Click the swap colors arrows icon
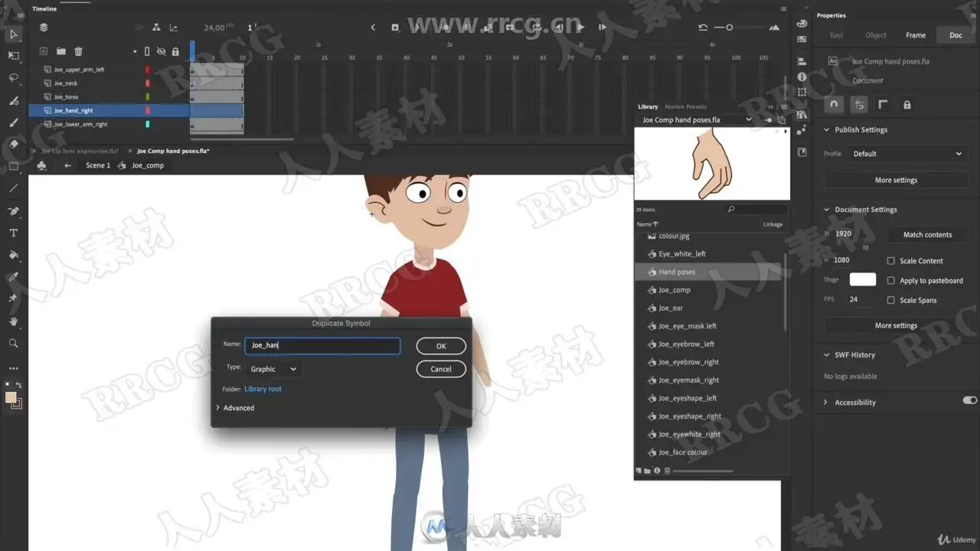This screenshot has height=551, width=980. coord(19,385)
